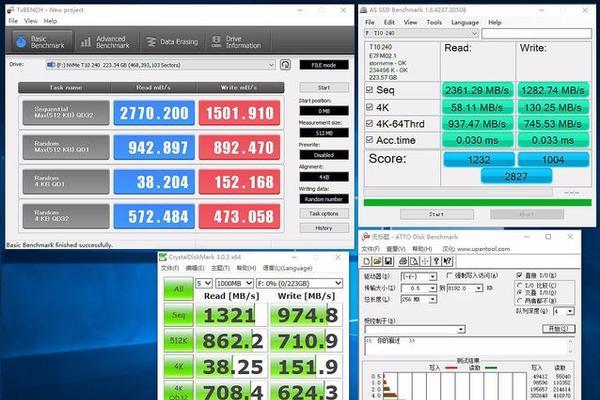
Task: Open AS SSD Tools menu
Action: 434,22
